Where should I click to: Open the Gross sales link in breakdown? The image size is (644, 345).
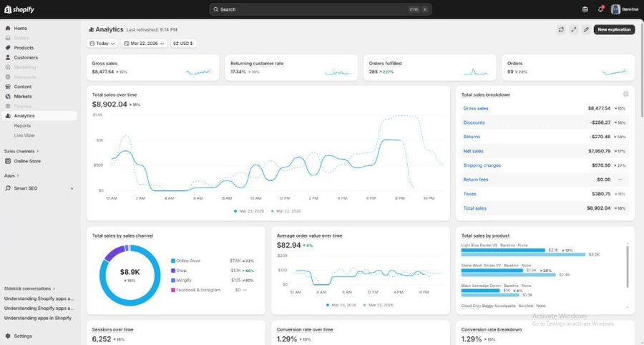point(476,108)
